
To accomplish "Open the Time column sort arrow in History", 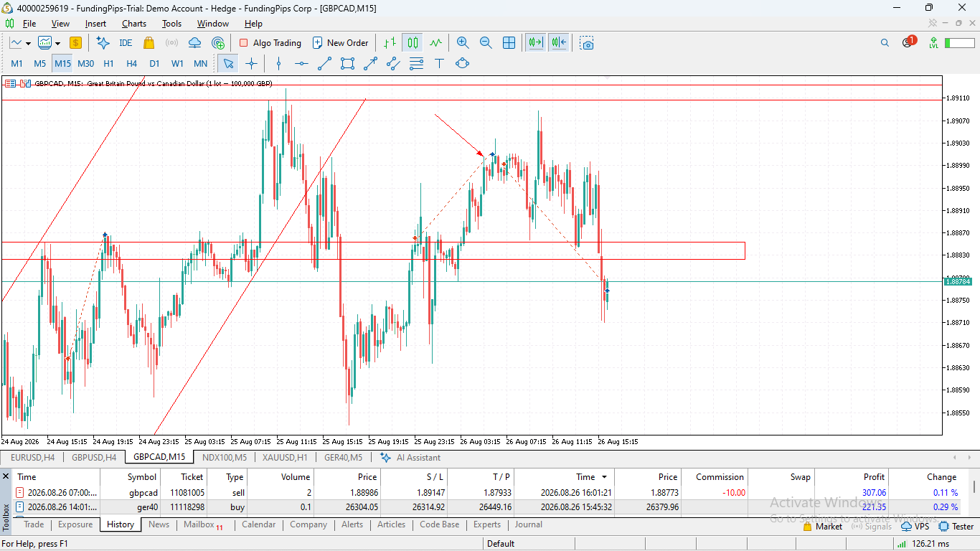I will tap(604, 477).
